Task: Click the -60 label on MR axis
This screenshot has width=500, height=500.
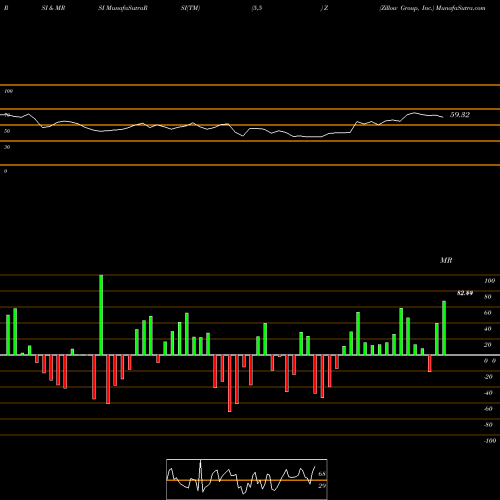Action: (488, 409)
